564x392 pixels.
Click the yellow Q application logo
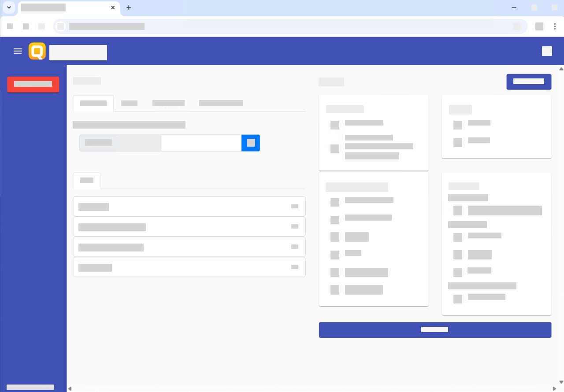point(37,51)
